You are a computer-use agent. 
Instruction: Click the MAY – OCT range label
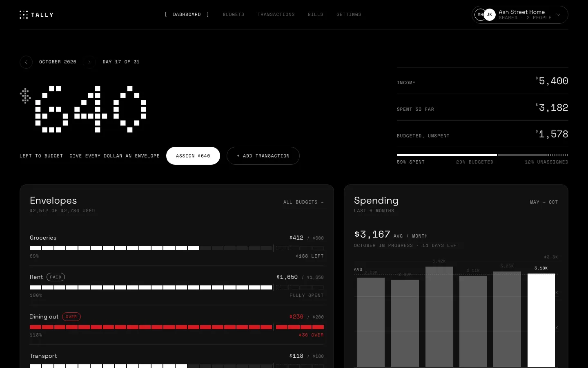click(x=544, y=202)
